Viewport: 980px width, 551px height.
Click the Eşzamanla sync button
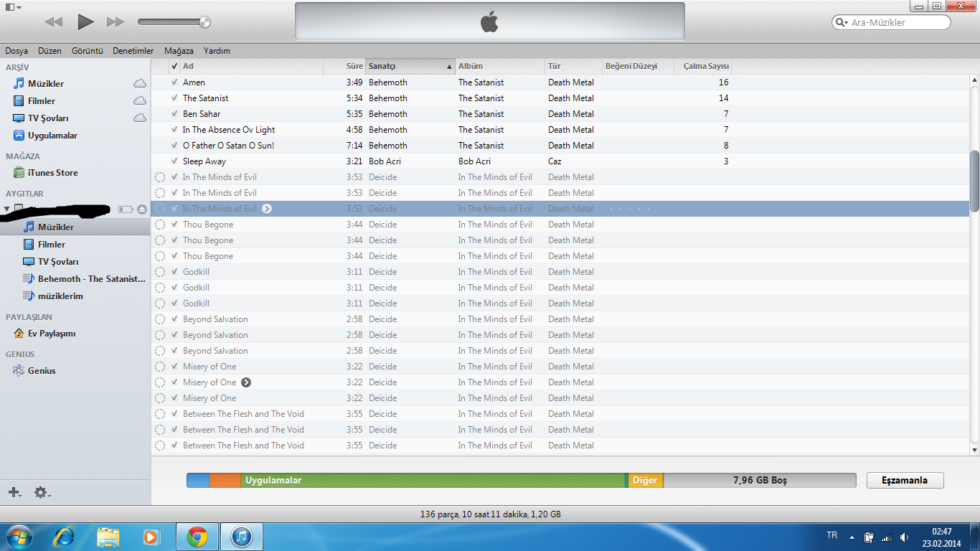(x=905, y=481)
